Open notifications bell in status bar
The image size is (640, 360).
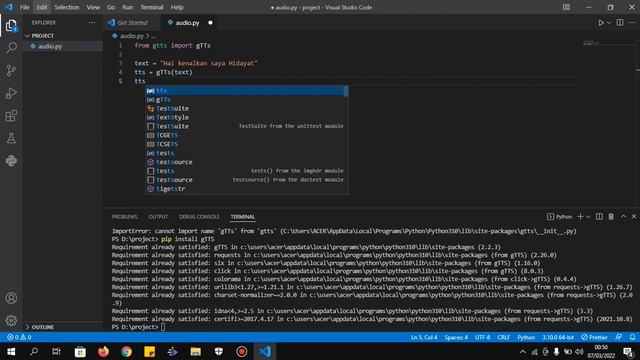point(632,337)
